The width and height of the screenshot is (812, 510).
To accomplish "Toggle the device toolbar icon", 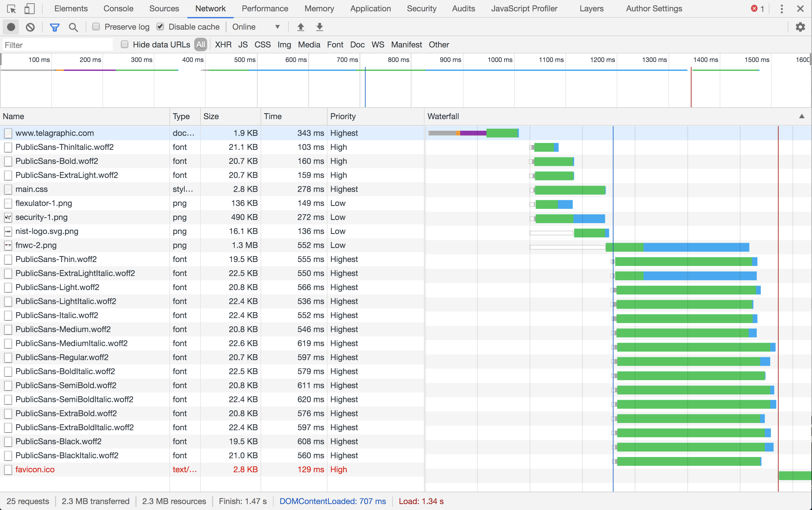I will click(30, 9).
